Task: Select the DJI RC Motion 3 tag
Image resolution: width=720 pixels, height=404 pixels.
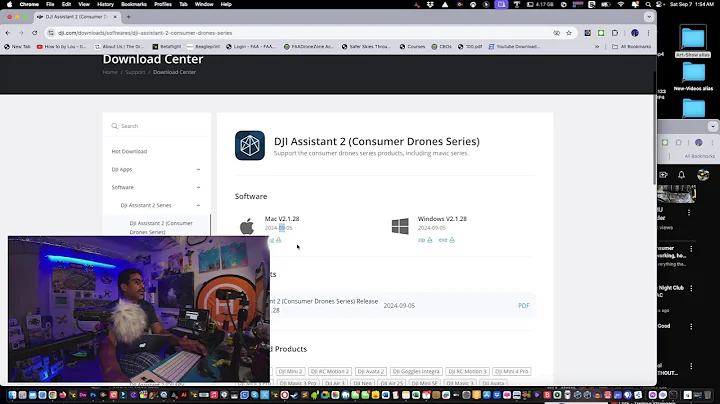Action: point(467,371)
